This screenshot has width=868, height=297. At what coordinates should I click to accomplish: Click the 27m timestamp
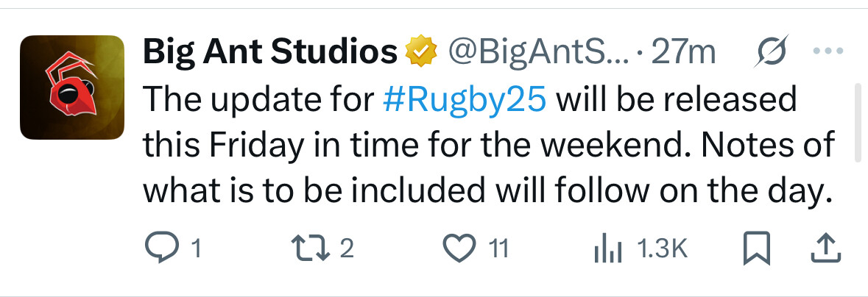(x=683, y=52)
